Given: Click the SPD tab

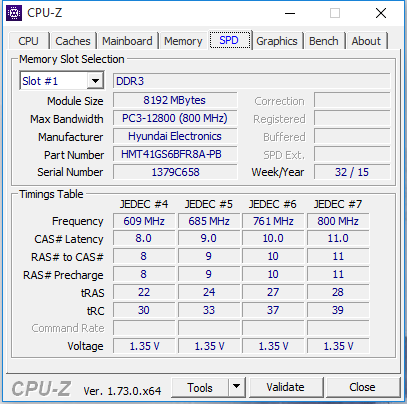Looking at the screenshot, I should (x=229, y=40).
